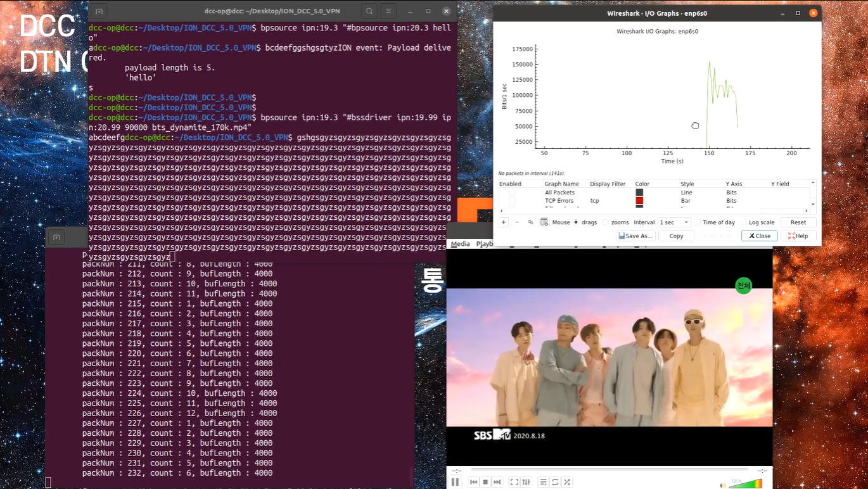Click the I/O graph plot area
Screen dimensions: 868x489
pyautogui.click(x=673, y=96)
